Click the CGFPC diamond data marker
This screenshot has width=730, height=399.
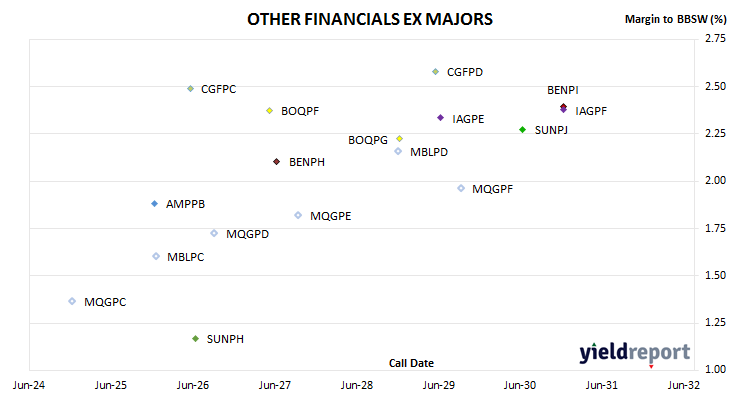point(190,88)
